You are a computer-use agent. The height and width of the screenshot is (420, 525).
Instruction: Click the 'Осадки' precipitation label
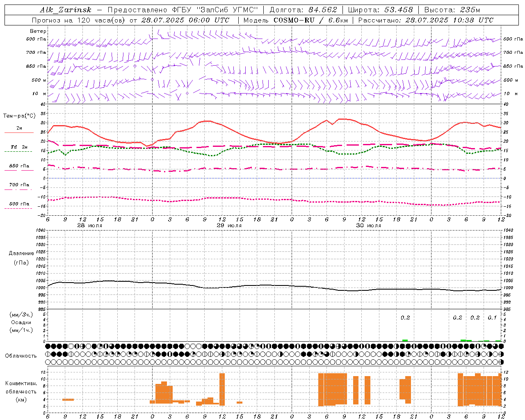pos(21,322)
